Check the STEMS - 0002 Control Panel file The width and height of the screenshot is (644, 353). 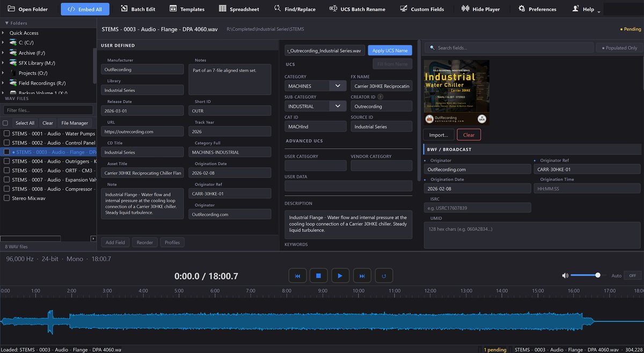(6, 143)
